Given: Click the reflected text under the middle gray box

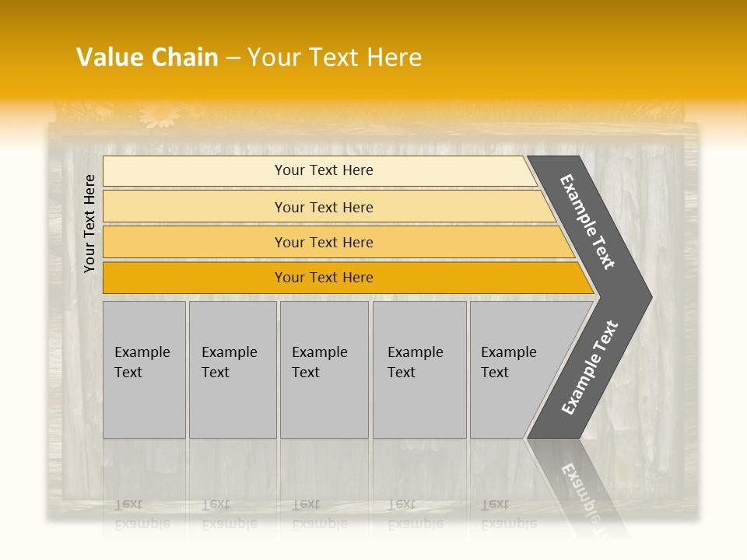Looking at the screenshot, I should click(319, 513).
